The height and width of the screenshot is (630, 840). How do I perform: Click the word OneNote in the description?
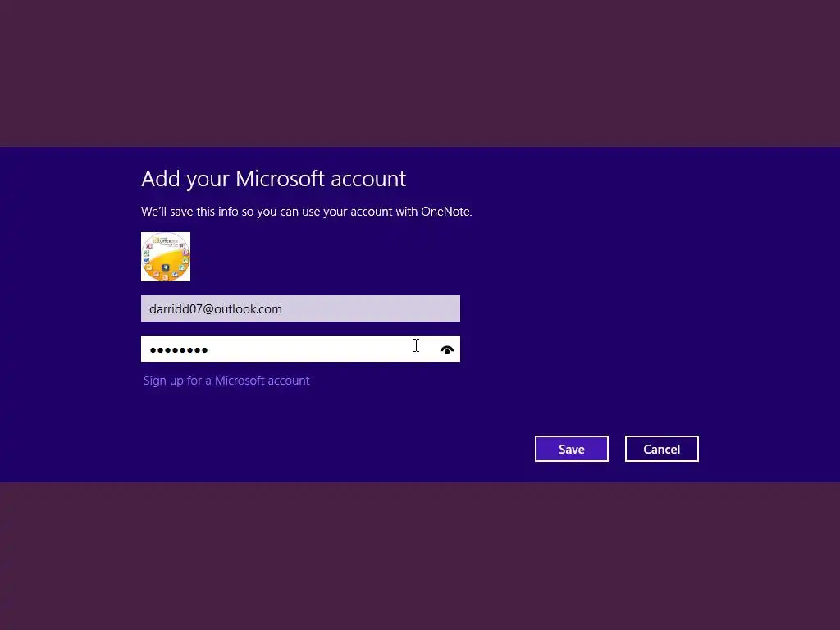(445, 212)
